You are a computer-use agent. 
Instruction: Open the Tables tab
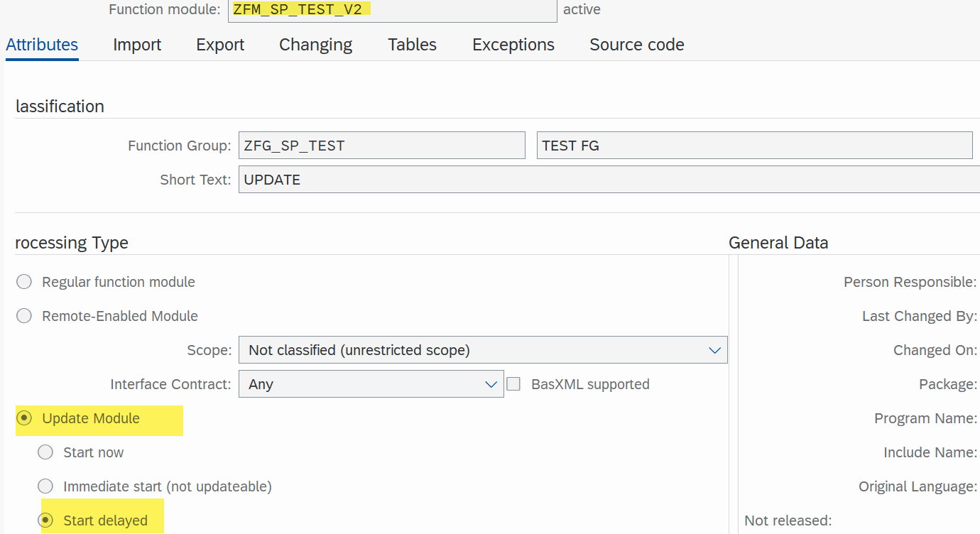pos(412,44)
